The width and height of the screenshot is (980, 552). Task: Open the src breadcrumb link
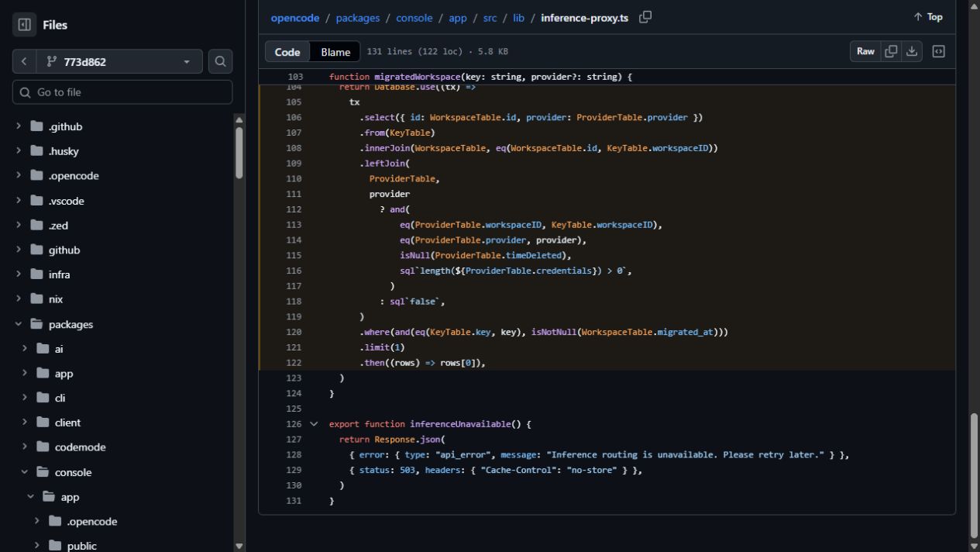tap(490, 17)
